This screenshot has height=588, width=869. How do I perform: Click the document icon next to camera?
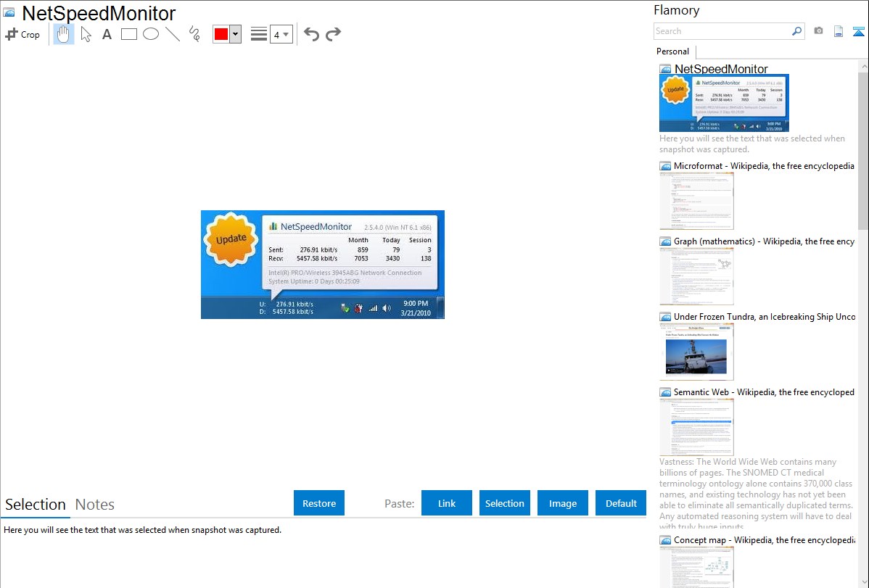pyautogui.click(x=839, y=31)
